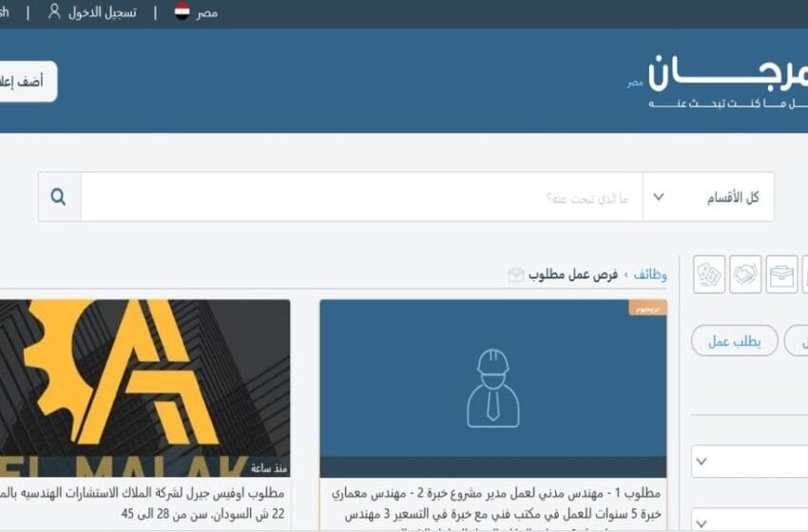Open the كل الأقسام category dropdown
The image size is (808, 532).
coord(708,197)
